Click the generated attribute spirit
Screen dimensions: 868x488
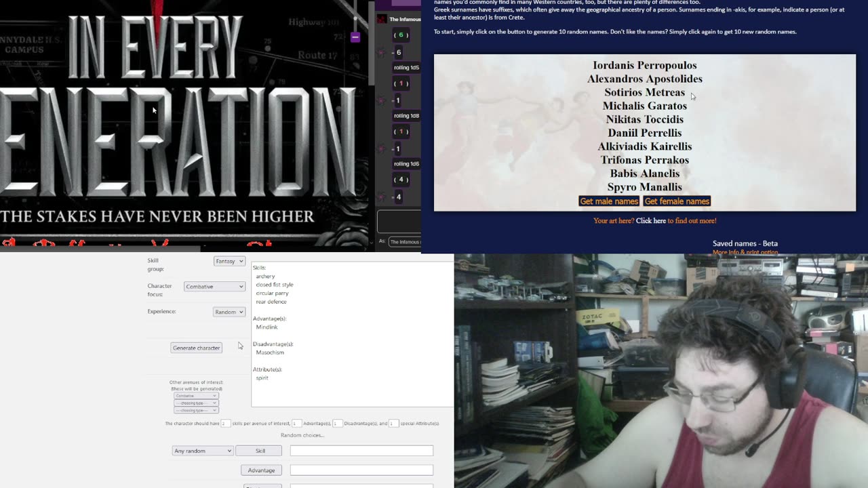(x=262, y=378)
